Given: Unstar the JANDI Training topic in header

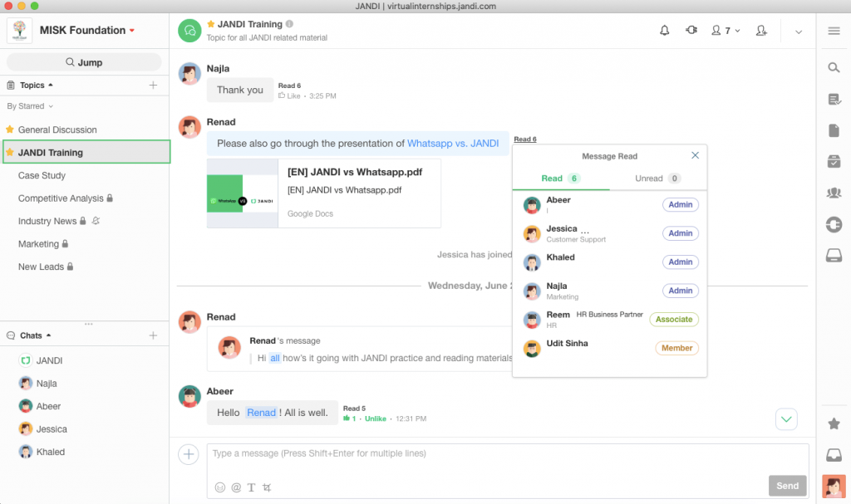Looking at the screenshot, I should (x=211, y=25).
